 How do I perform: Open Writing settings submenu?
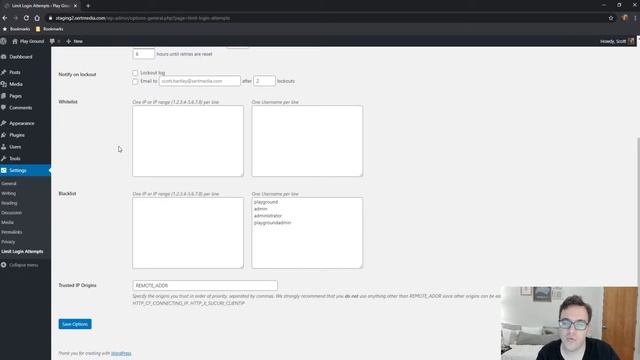pyautogui.click(x=9, y=193)
